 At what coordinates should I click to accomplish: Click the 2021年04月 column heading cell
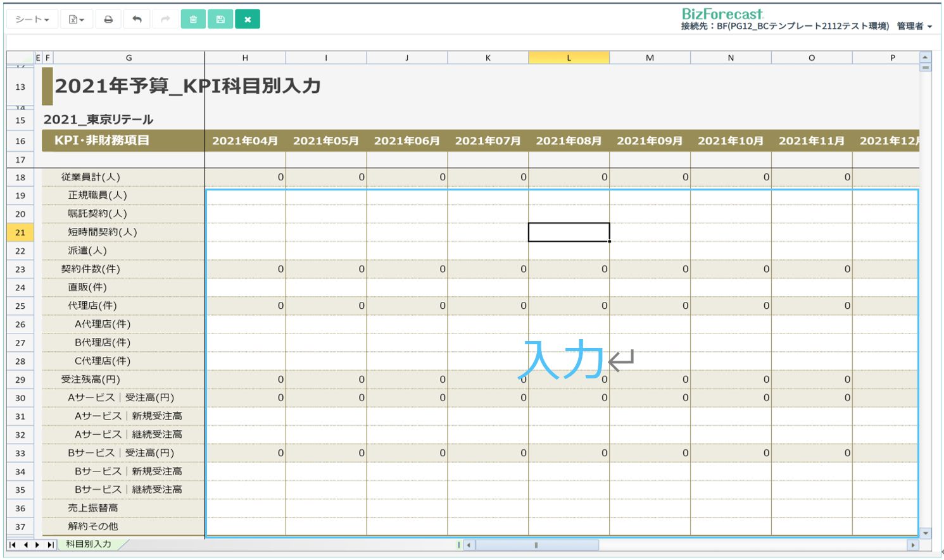tap(245, 141)
